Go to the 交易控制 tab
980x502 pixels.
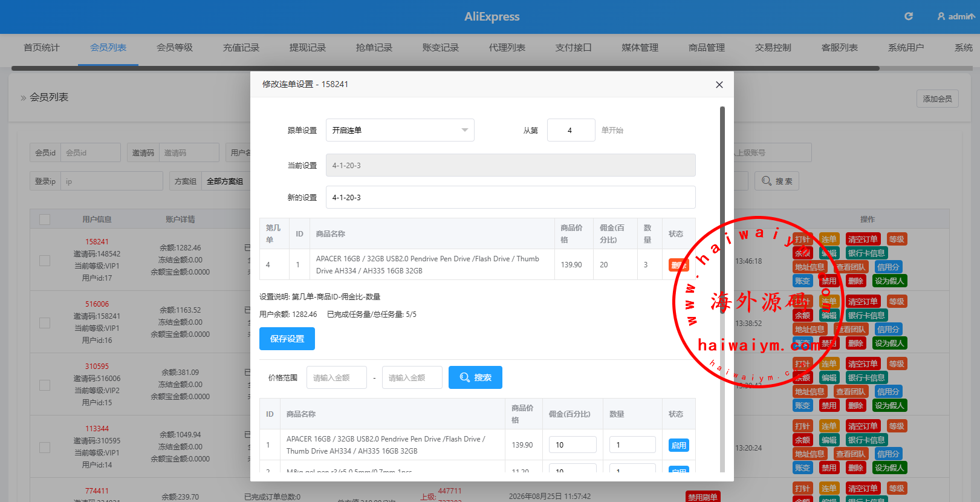click(773, 48)
